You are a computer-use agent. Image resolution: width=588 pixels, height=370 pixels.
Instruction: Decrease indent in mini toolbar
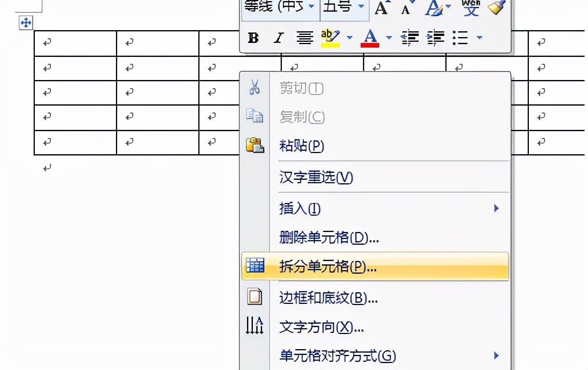pos(409,38)
